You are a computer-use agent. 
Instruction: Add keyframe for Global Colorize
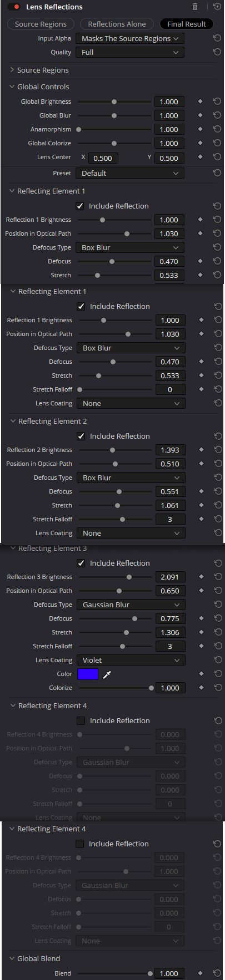tap(200, 143)
